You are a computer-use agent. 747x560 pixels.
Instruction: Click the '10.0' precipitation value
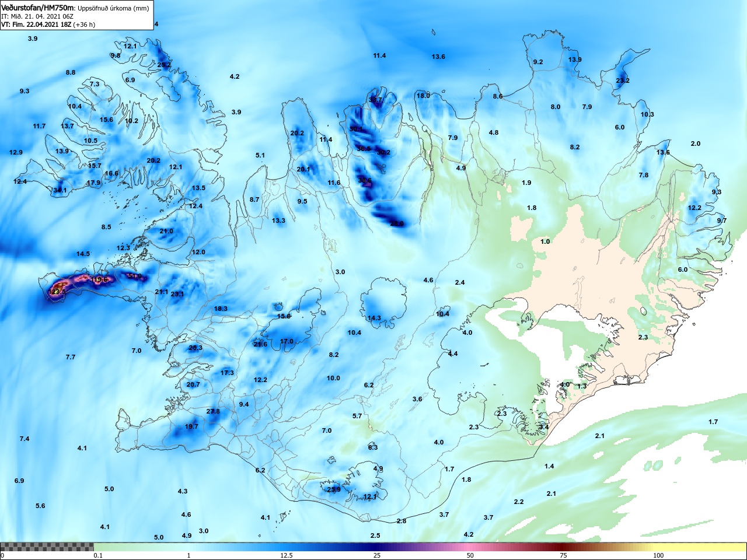333,378
